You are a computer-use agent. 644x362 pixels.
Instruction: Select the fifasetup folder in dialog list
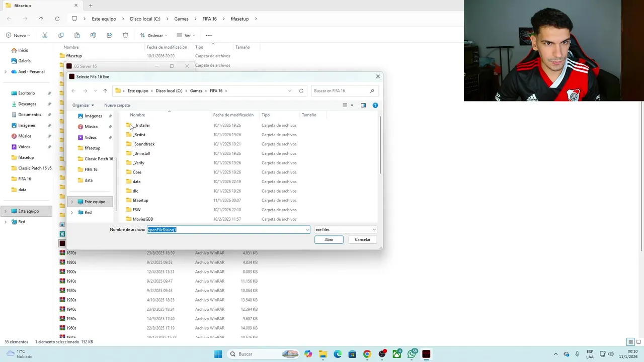137,201
